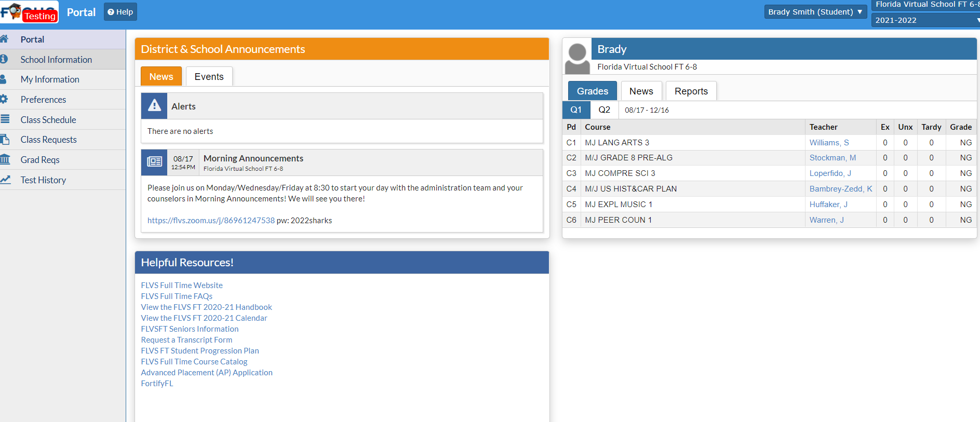980x422 pixels.
Task: Open teacher Stockman, M link
Action: pyautogui.click(x=833, y=158)
